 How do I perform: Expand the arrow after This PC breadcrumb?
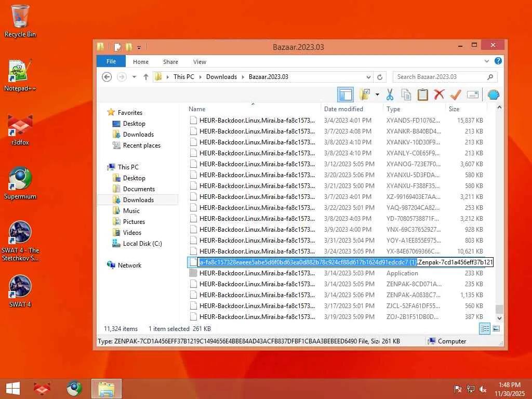(200, 77)
